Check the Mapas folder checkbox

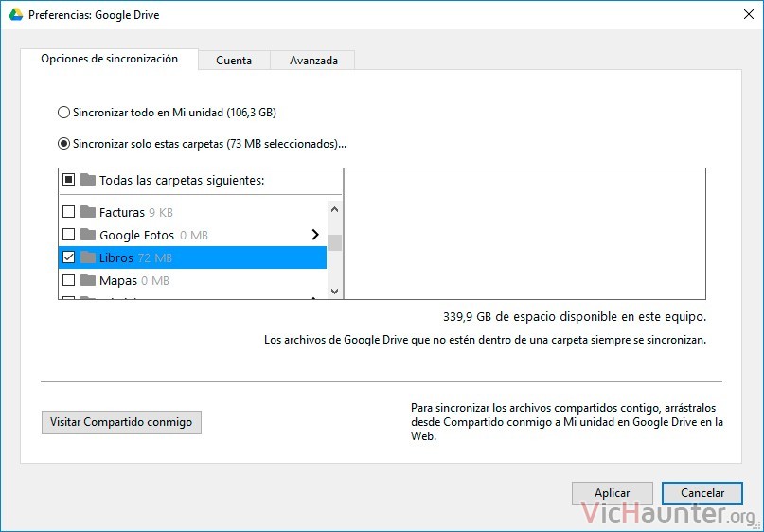(69, 280)
